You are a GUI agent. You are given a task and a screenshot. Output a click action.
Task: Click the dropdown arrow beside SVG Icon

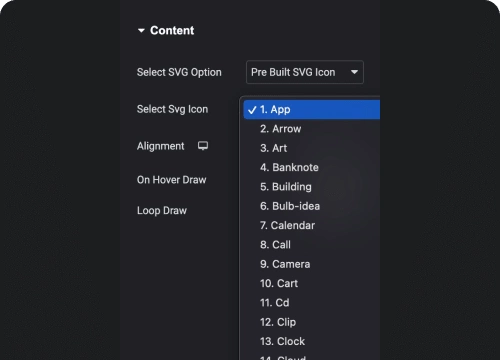pos(354,72)
